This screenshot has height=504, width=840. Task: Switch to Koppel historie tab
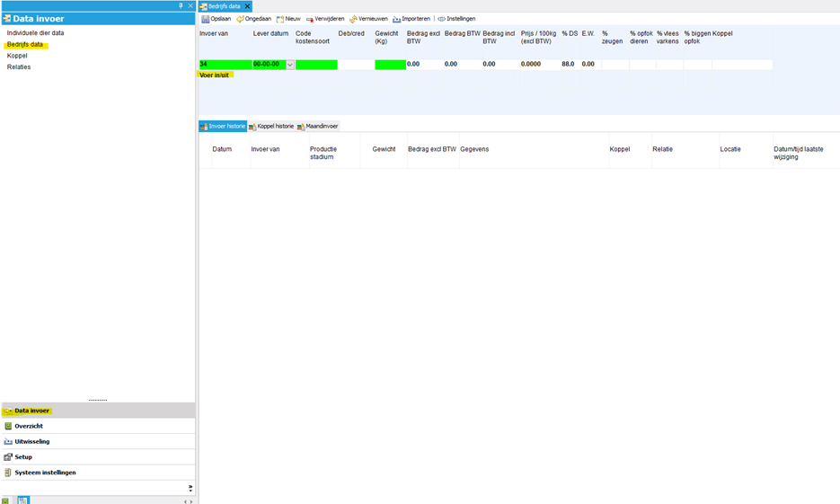coord(271,127)
